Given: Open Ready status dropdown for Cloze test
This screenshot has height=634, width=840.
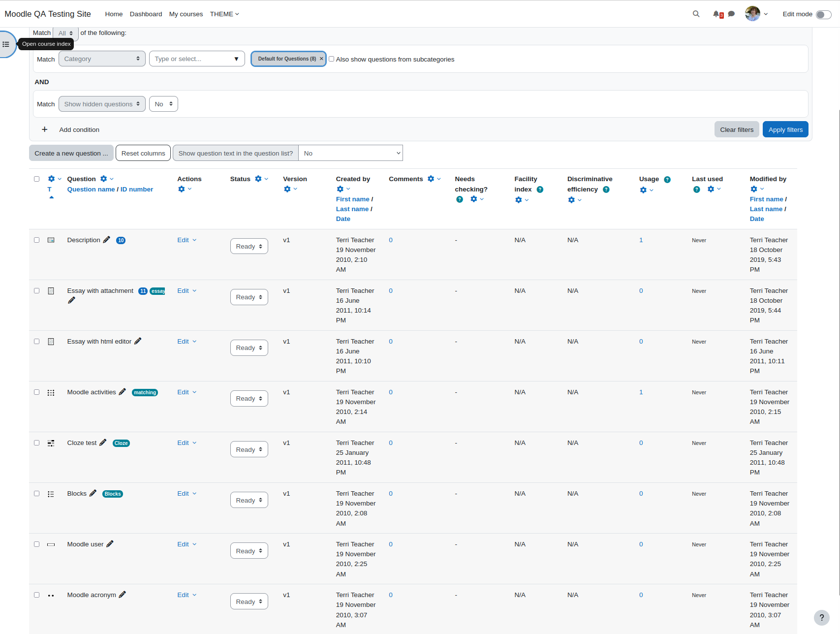Looking at the screenshot, I should point(249,449).
